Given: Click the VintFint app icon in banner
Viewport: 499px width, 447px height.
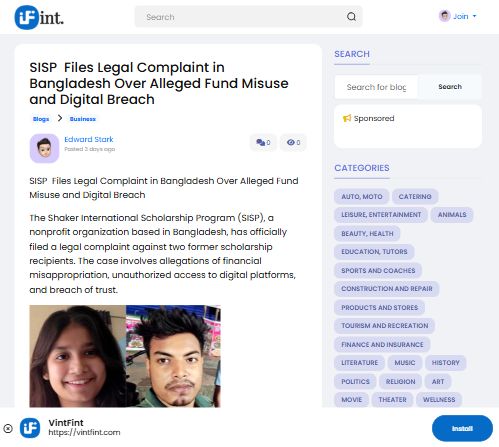Looking at the screenshot, I should click(30, 428).
